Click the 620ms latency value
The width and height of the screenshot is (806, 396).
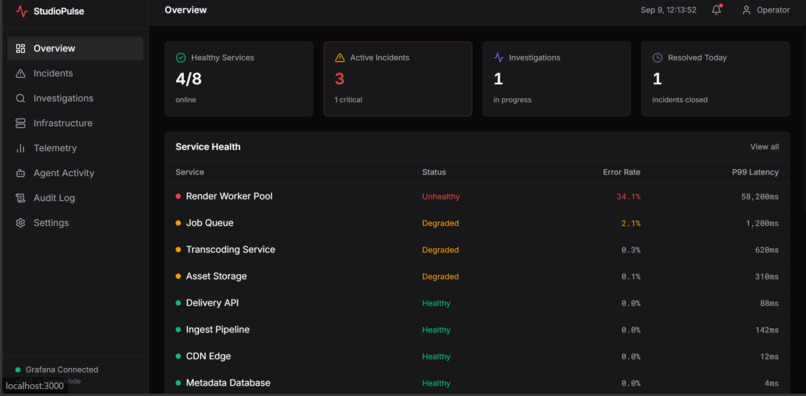(x=767, y=250)
